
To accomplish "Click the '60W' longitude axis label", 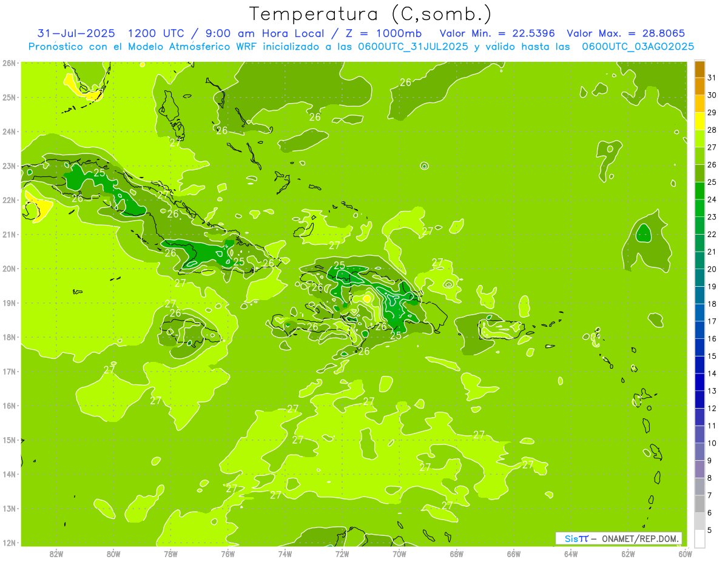I will point(686,554).
